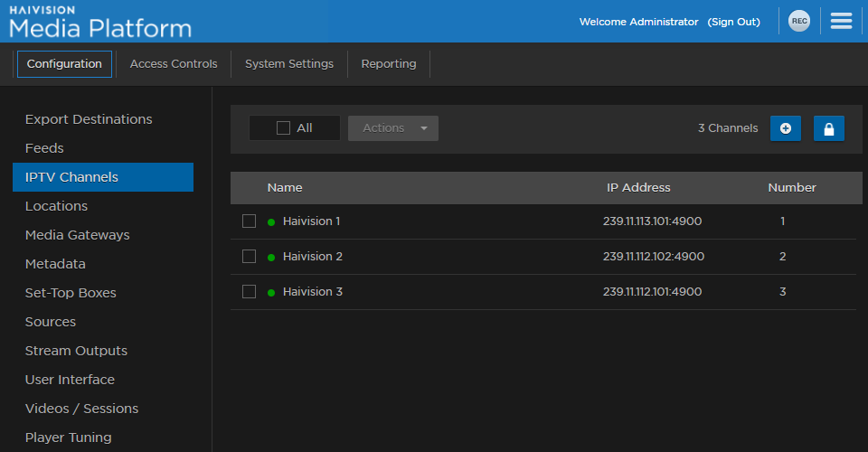Open the Haivision 3 channel name
Image resolution: width=868 pixels, height=452 pixels.
click(x=313, y=292)
